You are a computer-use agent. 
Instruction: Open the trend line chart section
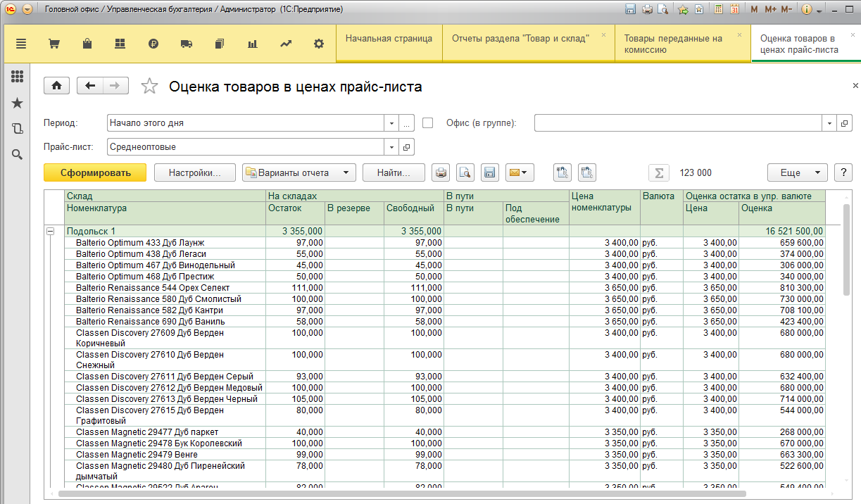286,44
